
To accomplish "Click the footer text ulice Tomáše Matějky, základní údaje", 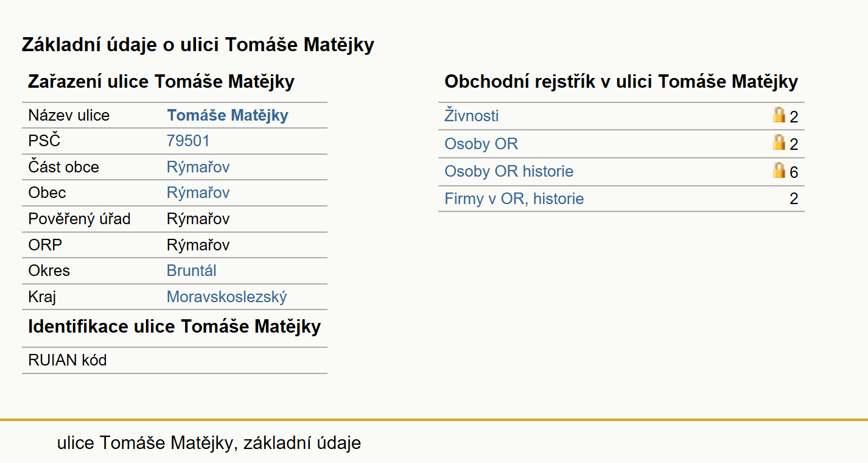I will click(209, 443).
